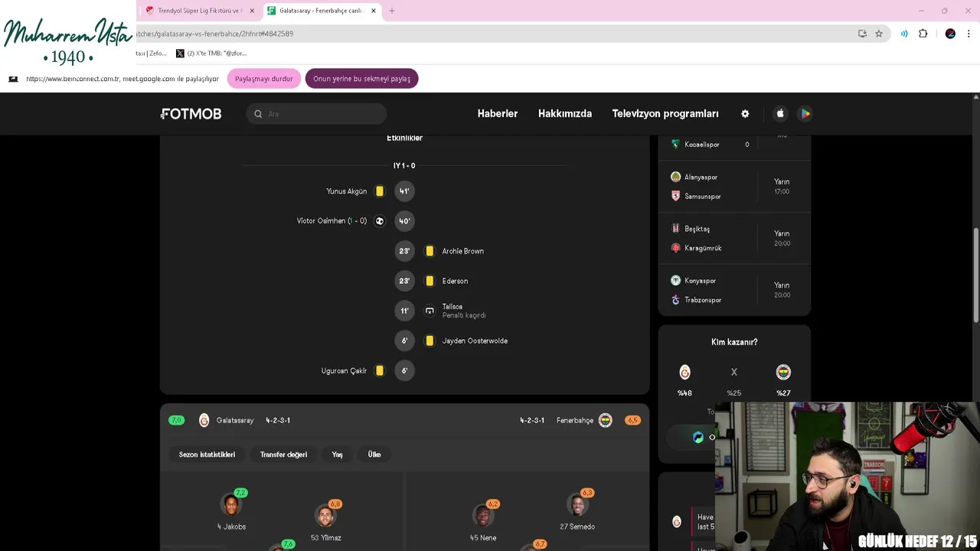980x551 pixels.
Task: Bookmark this page with the star icon
Action: 879,34
